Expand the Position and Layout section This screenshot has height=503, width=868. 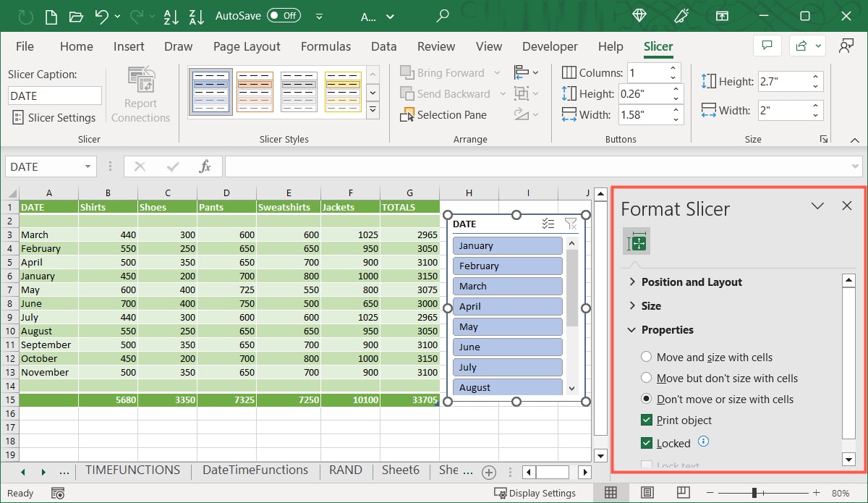pyautogui.click(x=633, y=282)
